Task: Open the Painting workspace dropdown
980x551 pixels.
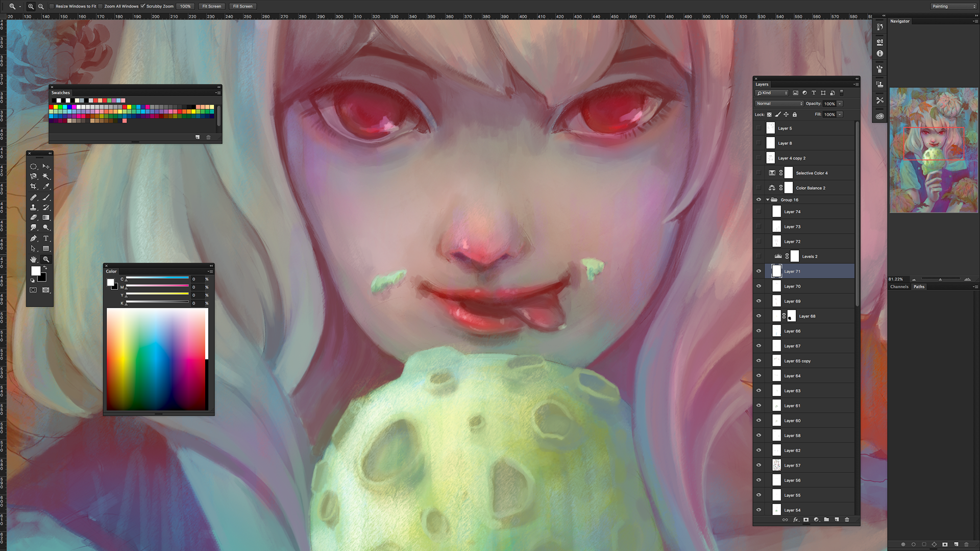Action: point(953,6)
